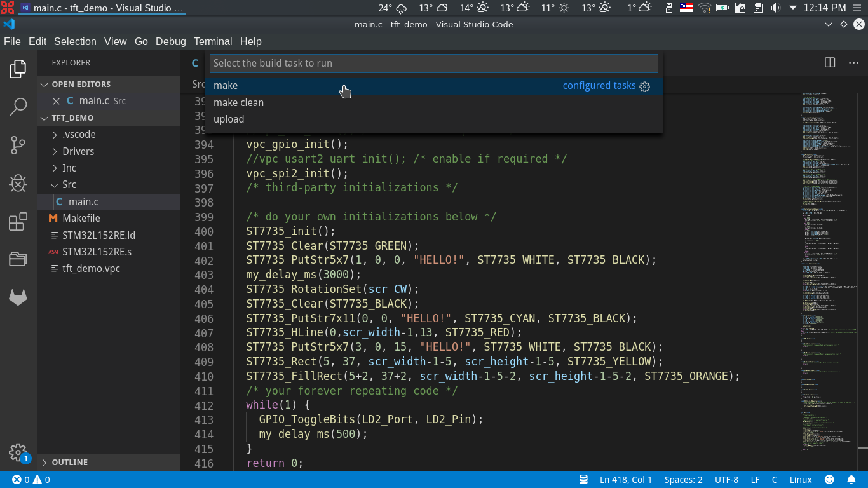The width and height of the screenshot is (868, 488).
Task: Open the Terminal menu
Action: pyautogui.click(x=213, y=41)
